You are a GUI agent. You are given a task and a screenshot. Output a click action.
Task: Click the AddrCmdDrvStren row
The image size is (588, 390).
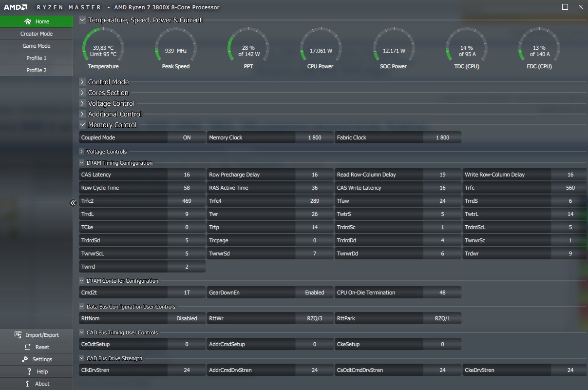click(270, 370)
